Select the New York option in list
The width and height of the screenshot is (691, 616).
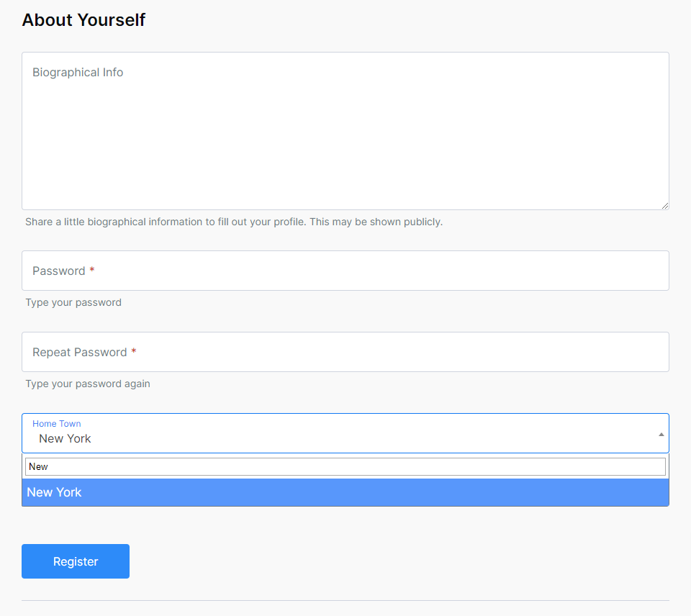coord(345,492)
